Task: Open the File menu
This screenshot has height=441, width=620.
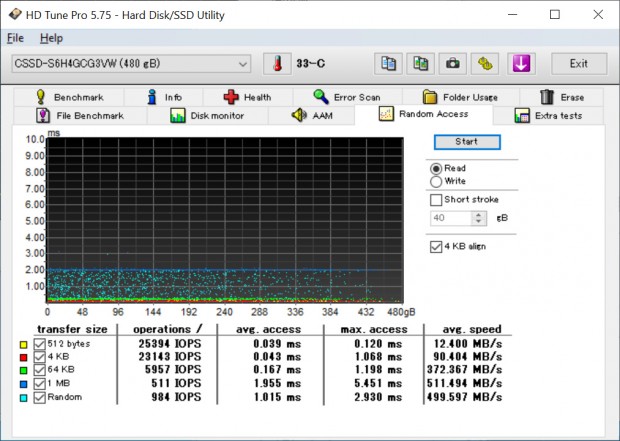Action: [x=15, y=38]
